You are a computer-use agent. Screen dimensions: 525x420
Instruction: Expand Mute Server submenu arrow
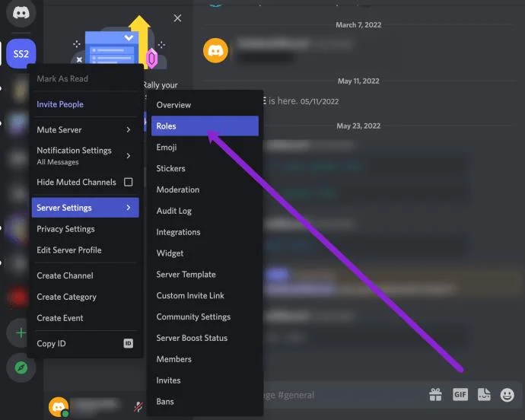coord(129,129)
